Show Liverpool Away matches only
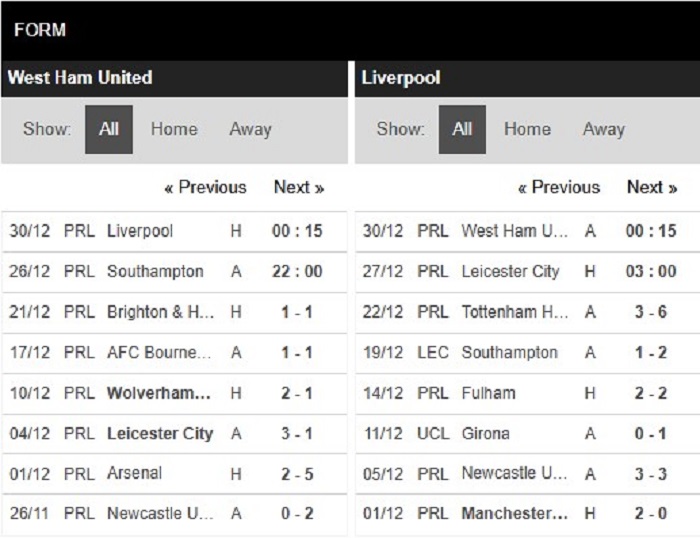 pos(604,129)
